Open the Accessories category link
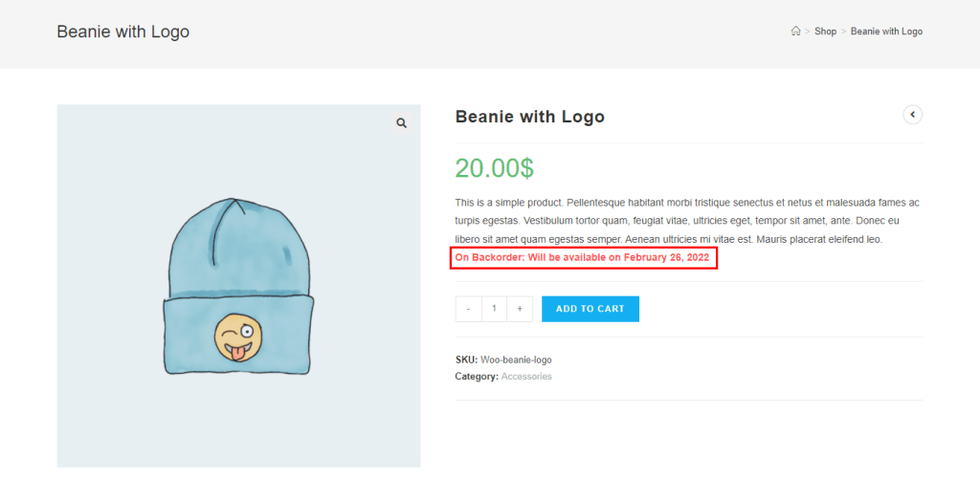The width and height of the screenshot is (980, 479). pyautogui.click(x=526, y=377)
